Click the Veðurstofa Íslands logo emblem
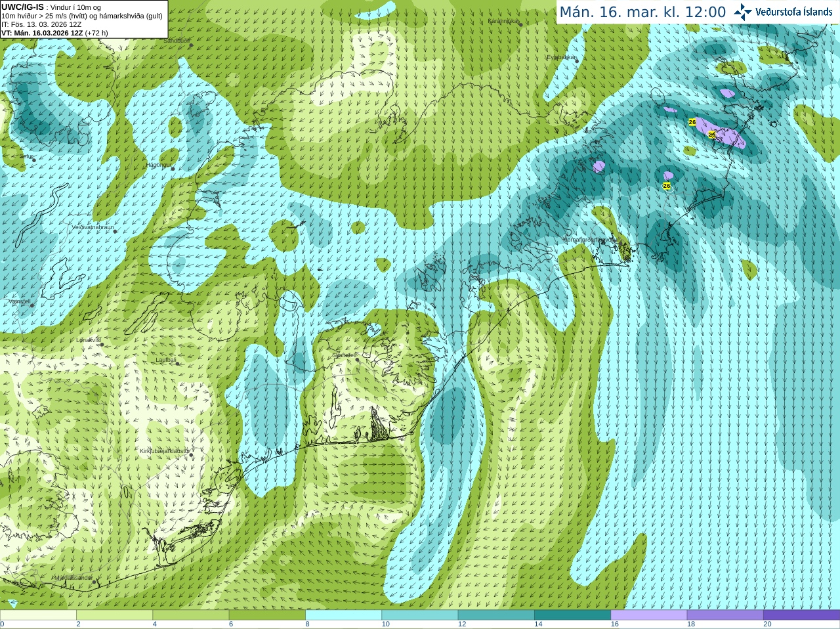This screenshot has height=629, width=840. pyautogui.click(x=743, y=12)
